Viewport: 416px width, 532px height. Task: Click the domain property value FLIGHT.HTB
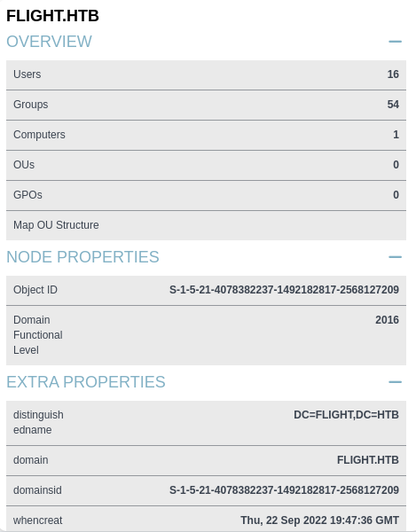tap(368, 460)
